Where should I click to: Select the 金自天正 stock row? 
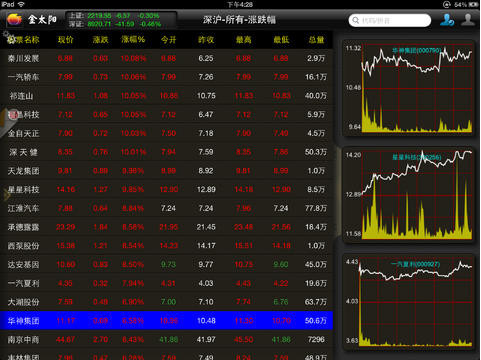coord(166,133)
